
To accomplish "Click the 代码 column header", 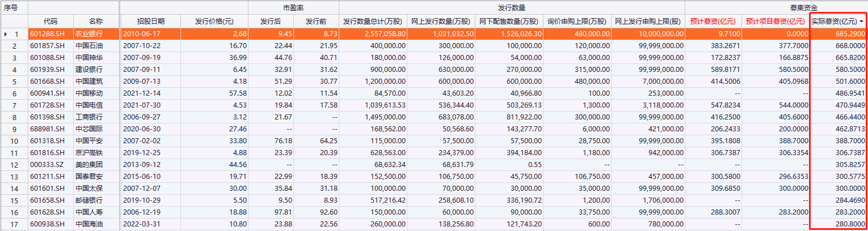I will click(50, 22).
